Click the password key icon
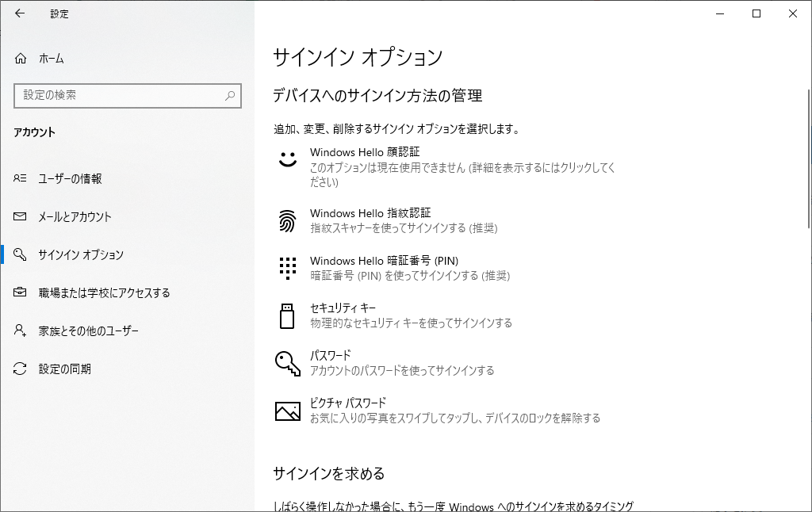Viewport: 812px width, 512px height. point(287,363)
